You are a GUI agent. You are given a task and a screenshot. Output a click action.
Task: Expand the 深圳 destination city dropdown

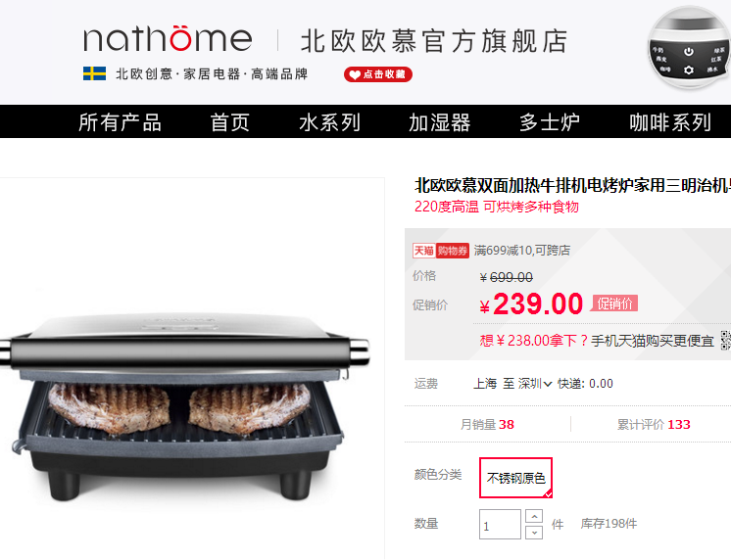tap(535, 384)
